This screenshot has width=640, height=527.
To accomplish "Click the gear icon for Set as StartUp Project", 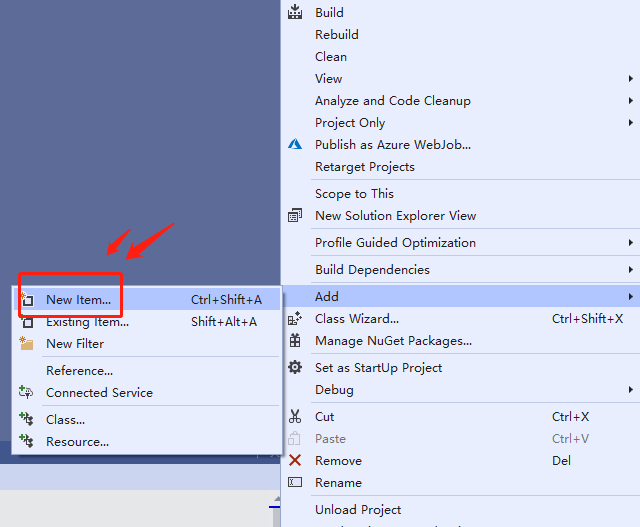I will (x=295, y=367).
